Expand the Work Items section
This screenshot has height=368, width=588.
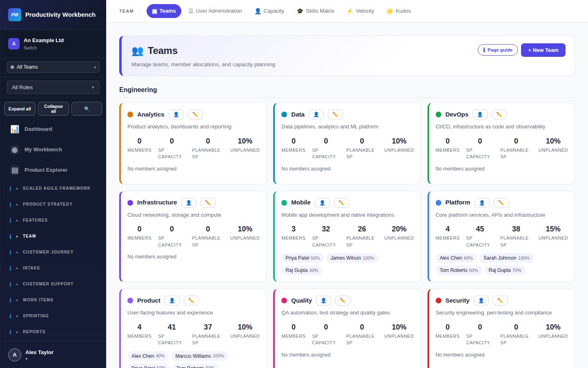(53, 300)
